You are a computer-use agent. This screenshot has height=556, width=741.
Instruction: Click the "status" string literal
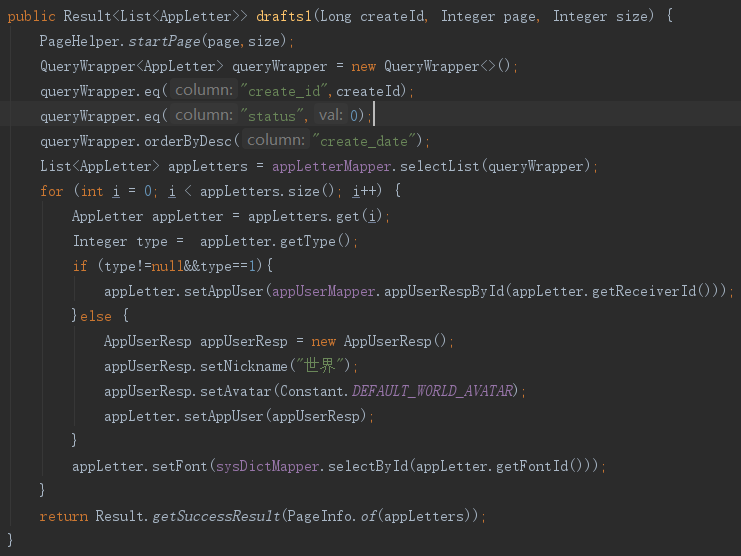[271, 116]
